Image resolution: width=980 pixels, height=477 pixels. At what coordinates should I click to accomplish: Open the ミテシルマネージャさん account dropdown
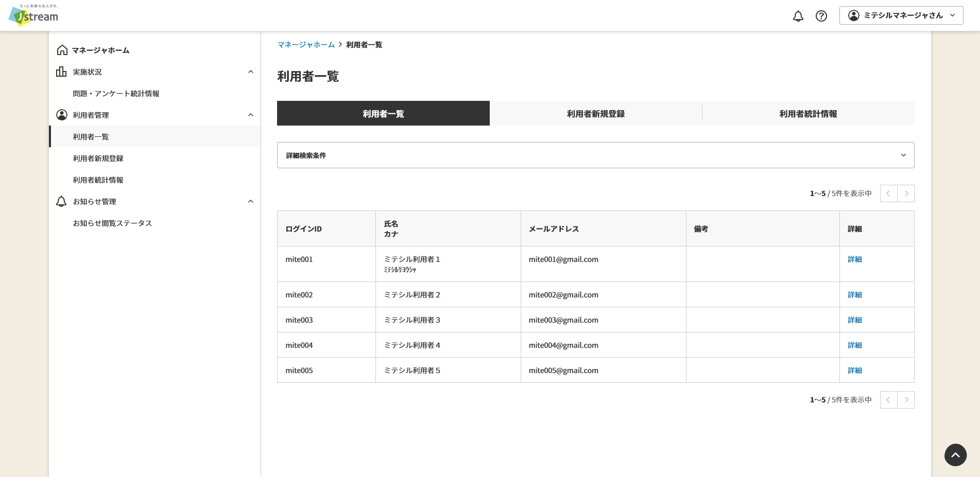(901, 15)
